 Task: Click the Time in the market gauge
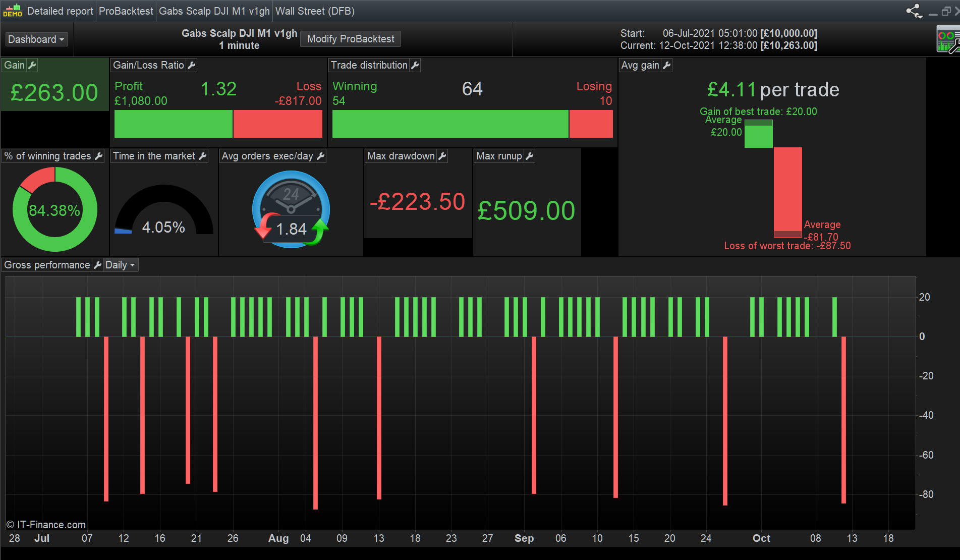tap(164, 209)
